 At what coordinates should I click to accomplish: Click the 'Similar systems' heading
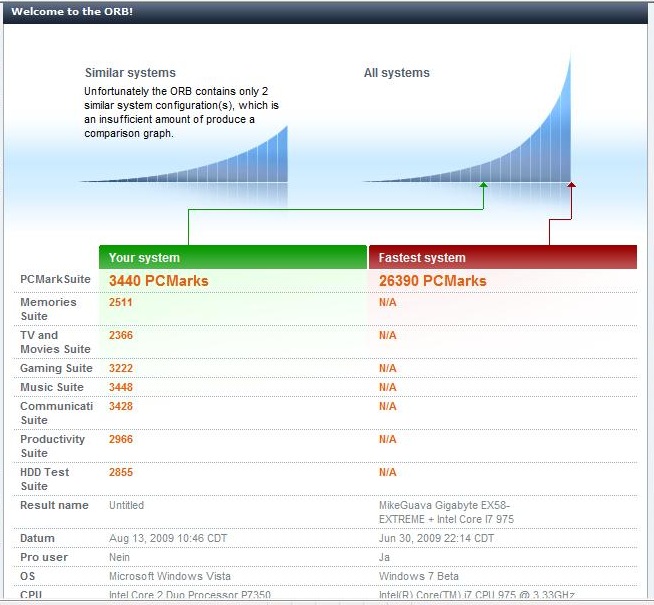(x=130, y=73)
